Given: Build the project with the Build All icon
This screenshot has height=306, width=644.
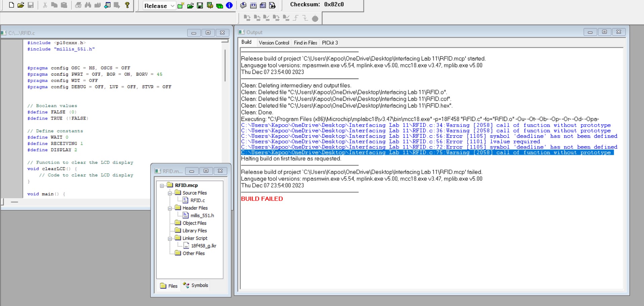Looking at the screenshot, I should pos(220,6).
